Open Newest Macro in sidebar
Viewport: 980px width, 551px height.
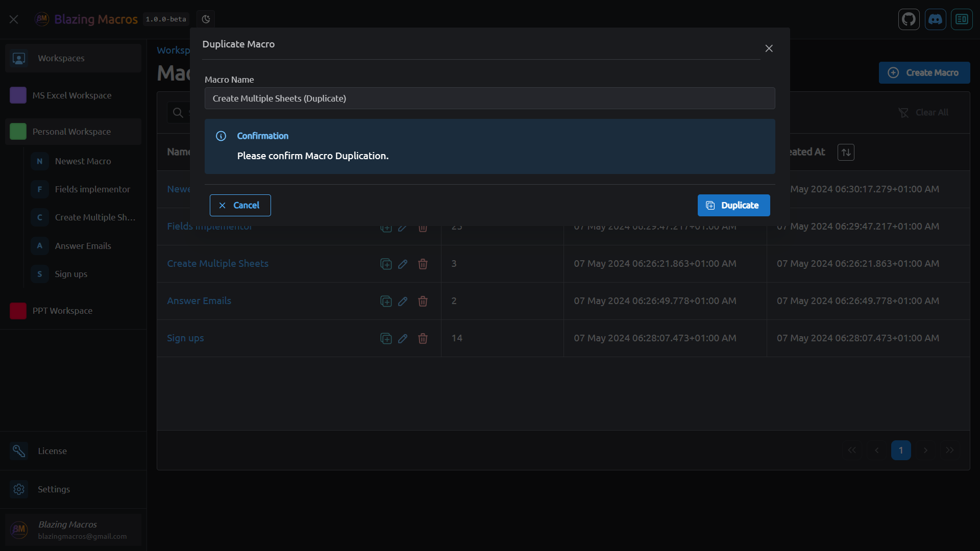(x=83, y=161)
